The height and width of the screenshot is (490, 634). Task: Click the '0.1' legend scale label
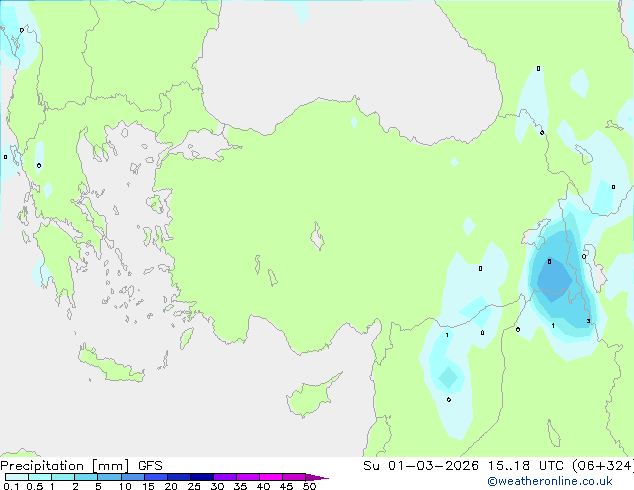[11, 486]
